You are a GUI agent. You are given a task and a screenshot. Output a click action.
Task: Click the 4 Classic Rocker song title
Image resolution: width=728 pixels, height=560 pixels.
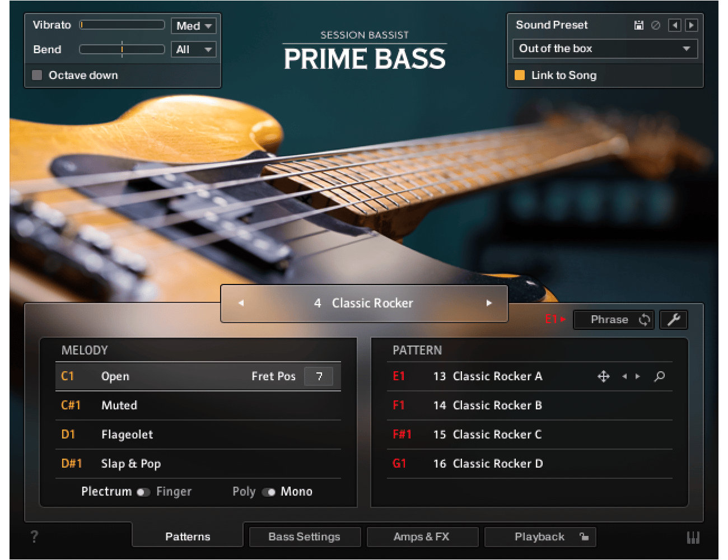(364, 303)
